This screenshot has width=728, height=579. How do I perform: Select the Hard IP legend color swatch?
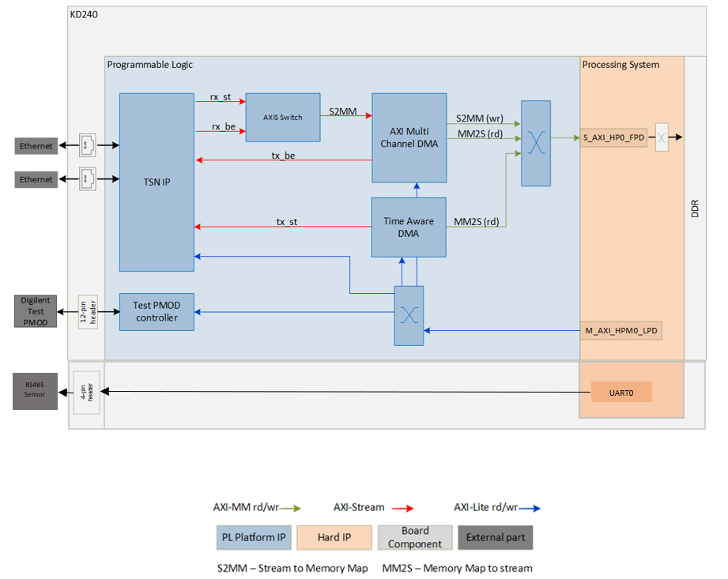pyautogui.click(x=334, y=537)
